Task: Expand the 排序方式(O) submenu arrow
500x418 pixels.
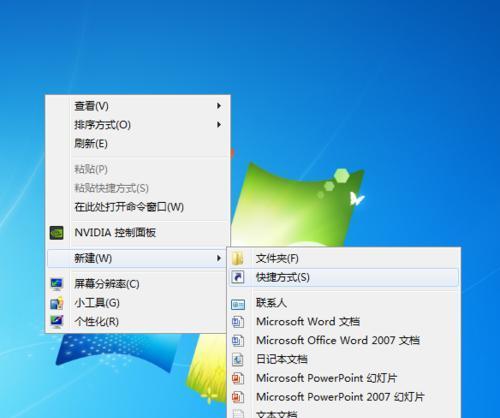Action: coord(219,125)
